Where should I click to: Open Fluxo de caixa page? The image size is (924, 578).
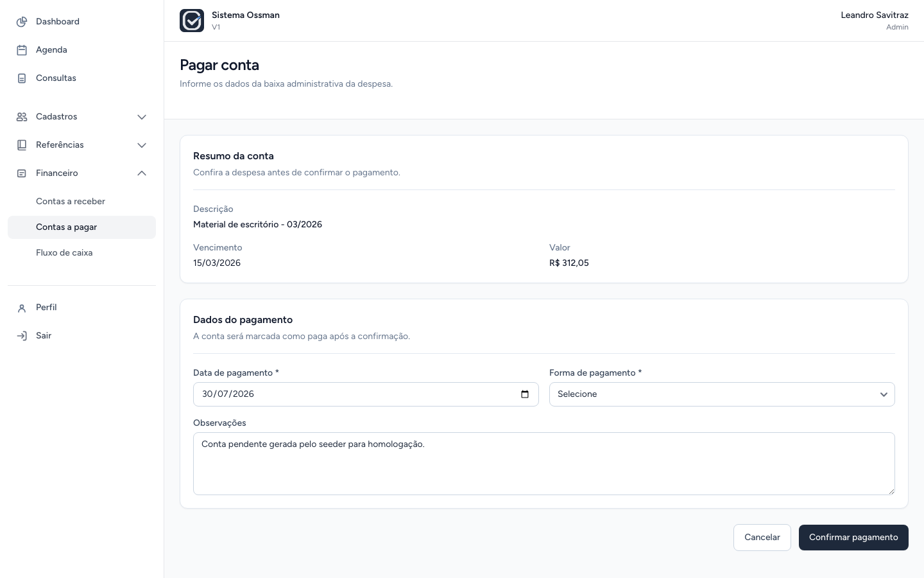point(64,253)
